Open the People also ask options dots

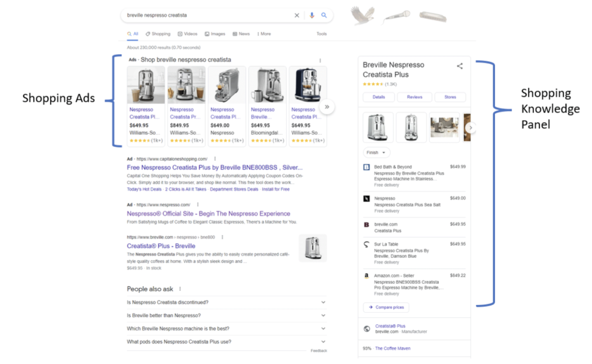coord(180,289)
